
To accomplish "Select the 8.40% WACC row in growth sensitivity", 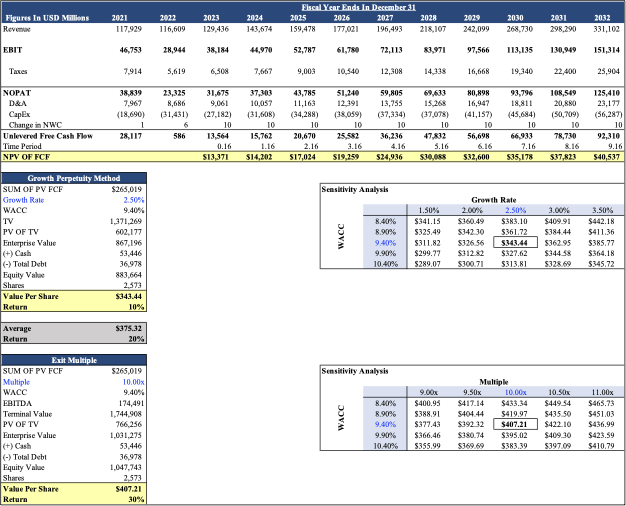I will coord(385,221).
